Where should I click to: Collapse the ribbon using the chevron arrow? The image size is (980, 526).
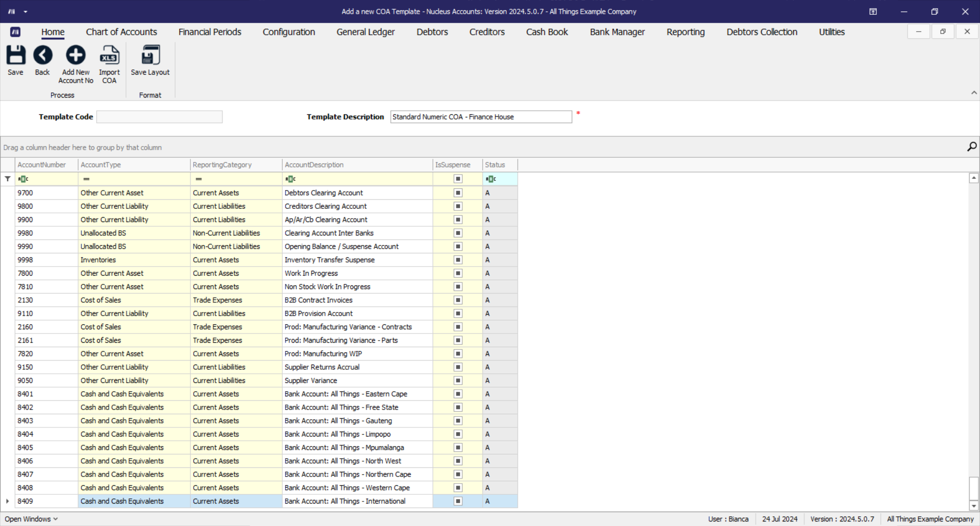973,93
